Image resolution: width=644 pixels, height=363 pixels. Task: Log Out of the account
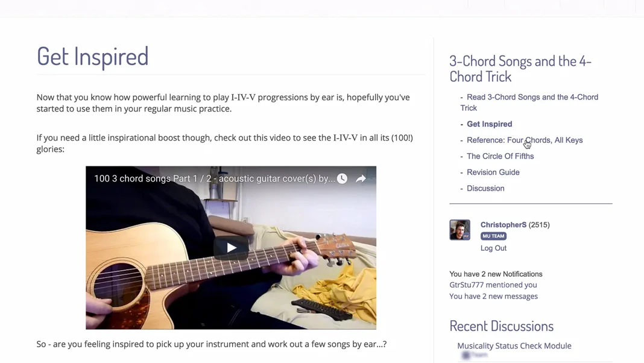pos(493,248)
